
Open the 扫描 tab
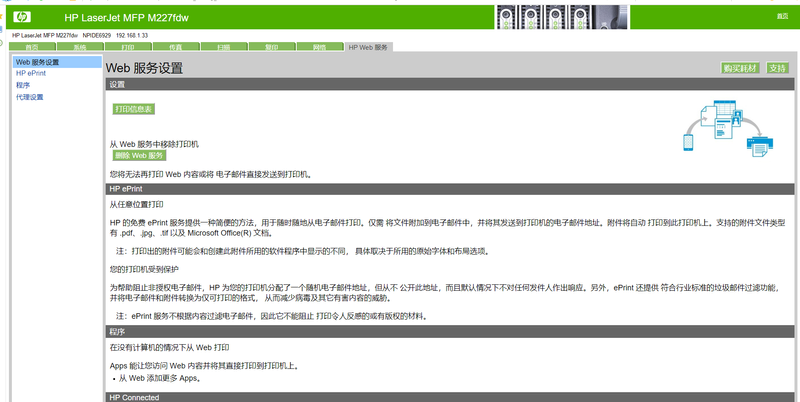(x=223, y=47)
